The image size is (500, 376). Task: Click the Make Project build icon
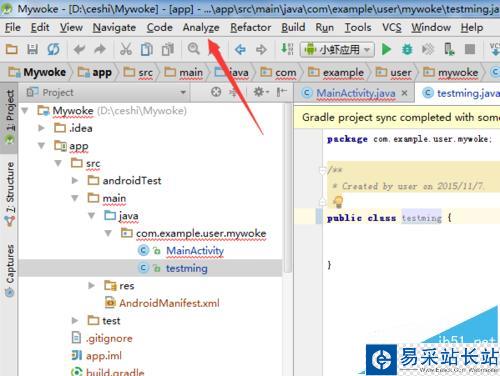[287, 49]
